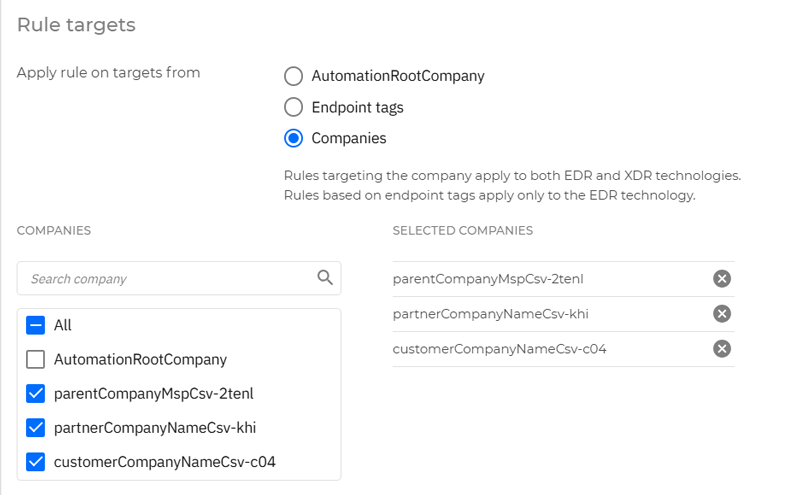Click the SELECTED COMPANIES column header

tap(462, 231)
